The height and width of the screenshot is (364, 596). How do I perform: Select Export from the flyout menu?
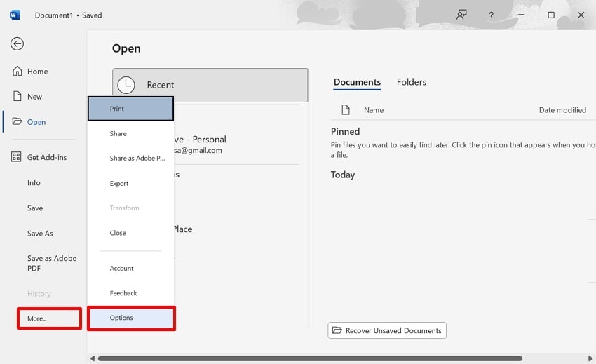click(119, 184)
